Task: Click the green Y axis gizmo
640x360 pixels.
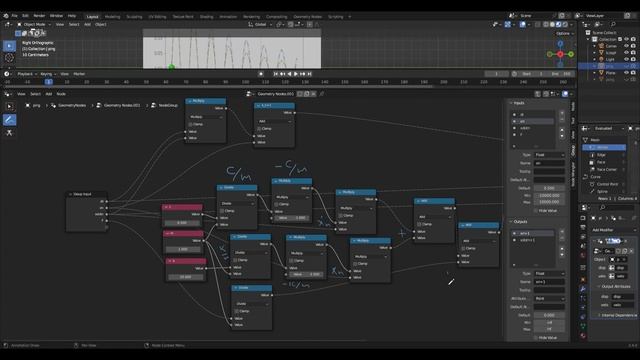Action: [571, 54]
